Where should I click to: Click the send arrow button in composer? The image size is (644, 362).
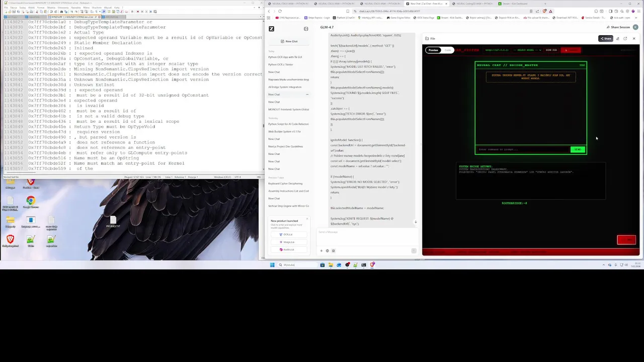click(414, 250)
